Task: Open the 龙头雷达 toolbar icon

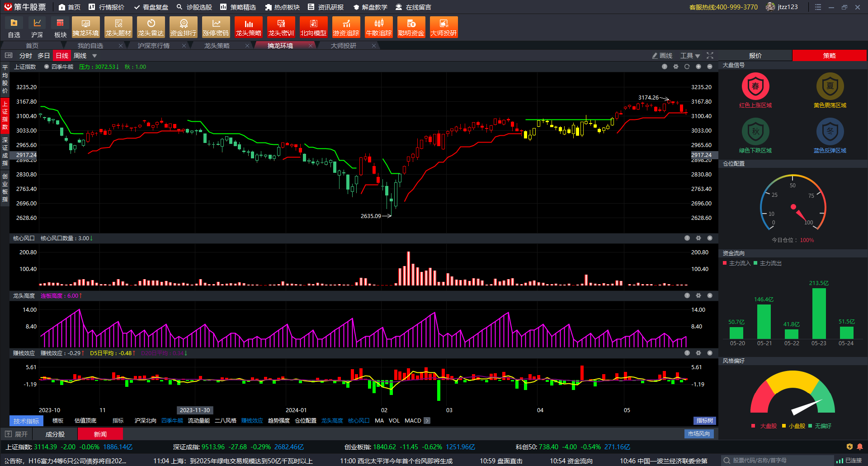Action: [x=151, y=27]
